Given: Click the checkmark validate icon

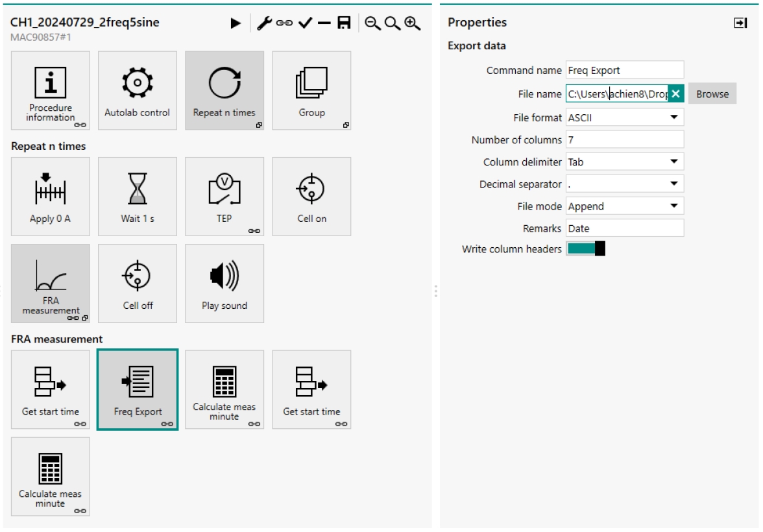Looking at the screenshot, I should pos(305,23).
